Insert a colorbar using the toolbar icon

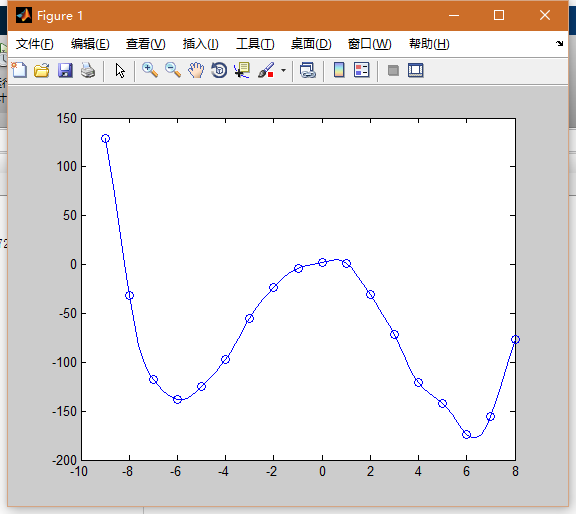tap(339, 70)
